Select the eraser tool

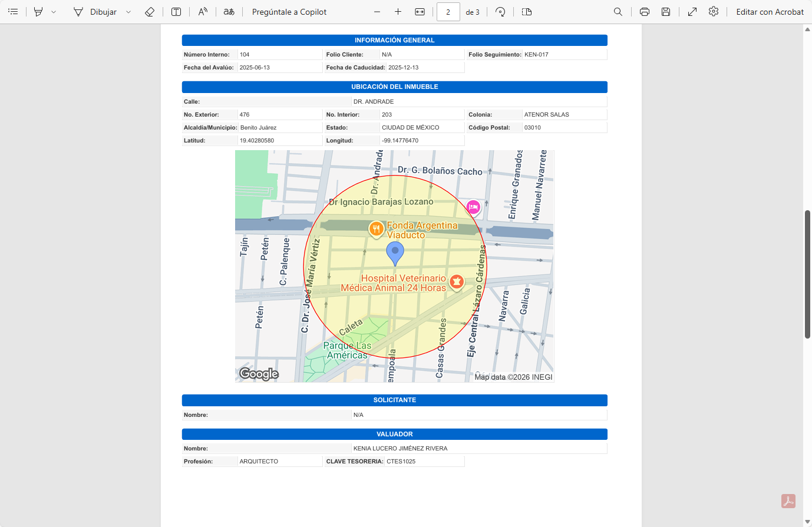(150, 12)
